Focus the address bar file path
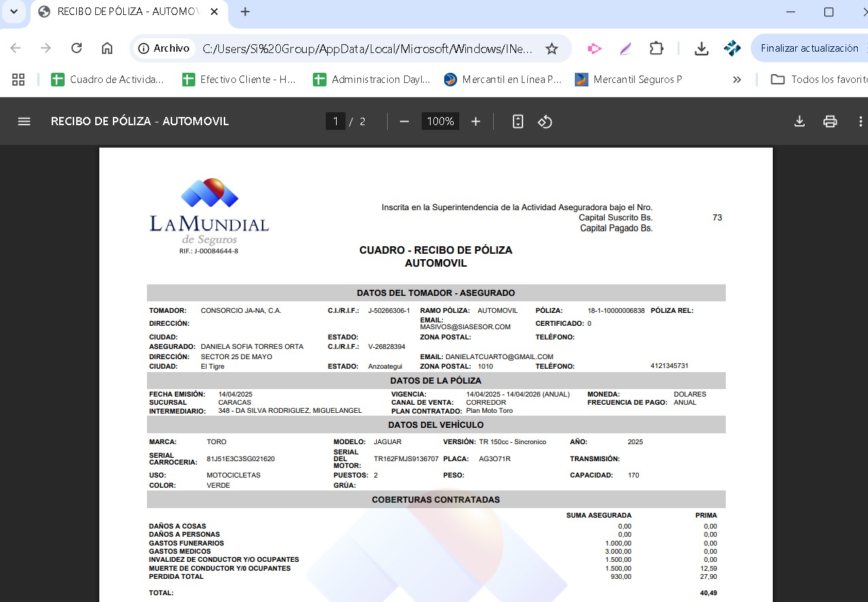Screen dimensions: 868x602 [x=367, y=48]
